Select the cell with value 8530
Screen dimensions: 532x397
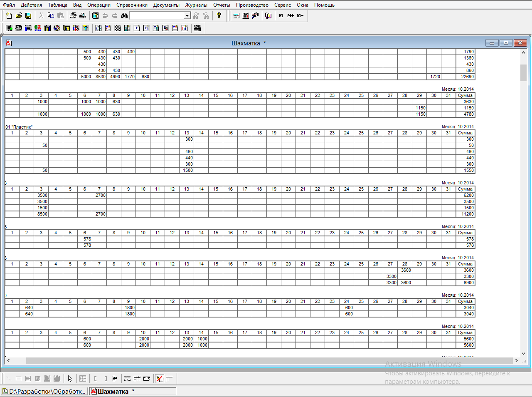point(99,77)
